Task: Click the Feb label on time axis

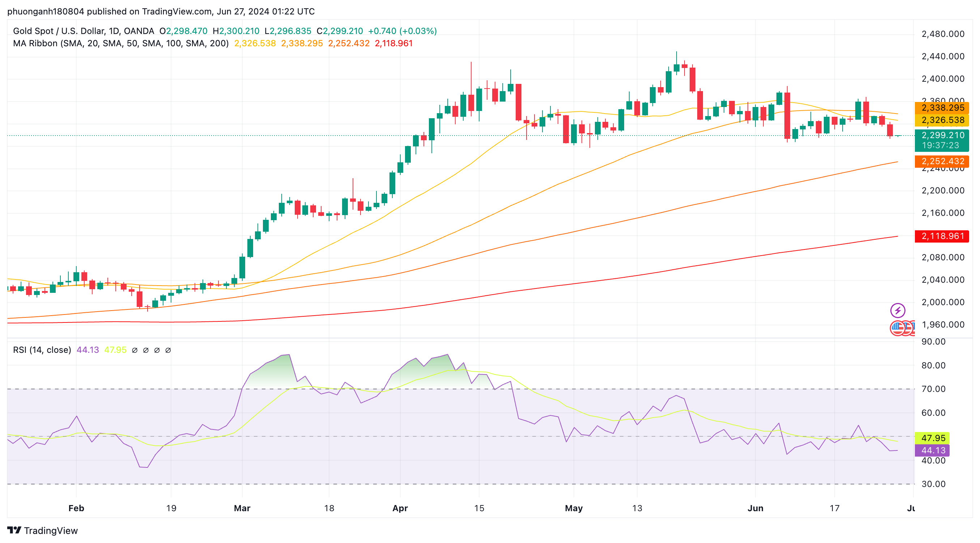Action: (76, 508)
